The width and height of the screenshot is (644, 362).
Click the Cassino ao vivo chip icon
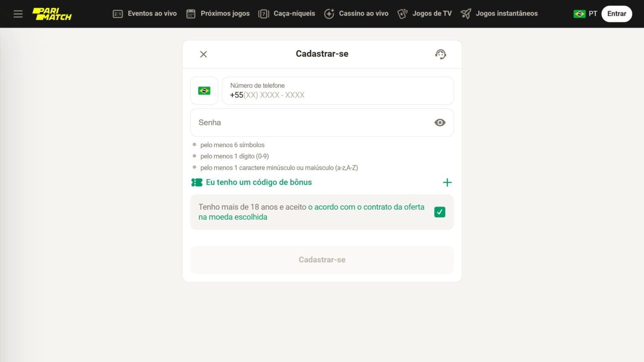(329, 14)
